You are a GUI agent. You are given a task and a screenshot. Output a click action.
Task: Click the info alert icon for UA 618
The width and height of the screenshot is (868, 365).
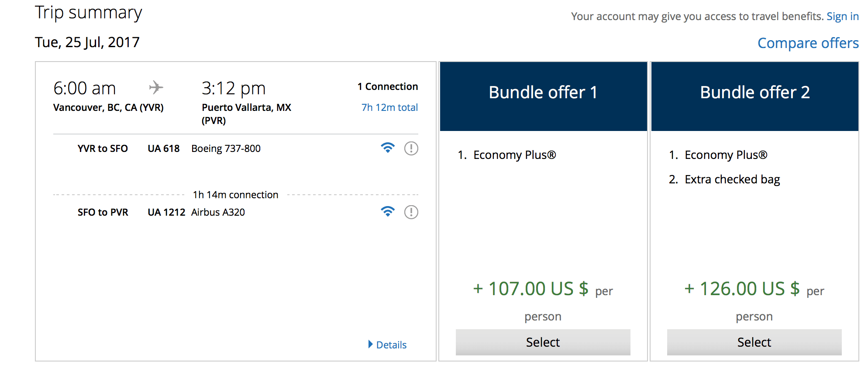(x=411, y=148)
